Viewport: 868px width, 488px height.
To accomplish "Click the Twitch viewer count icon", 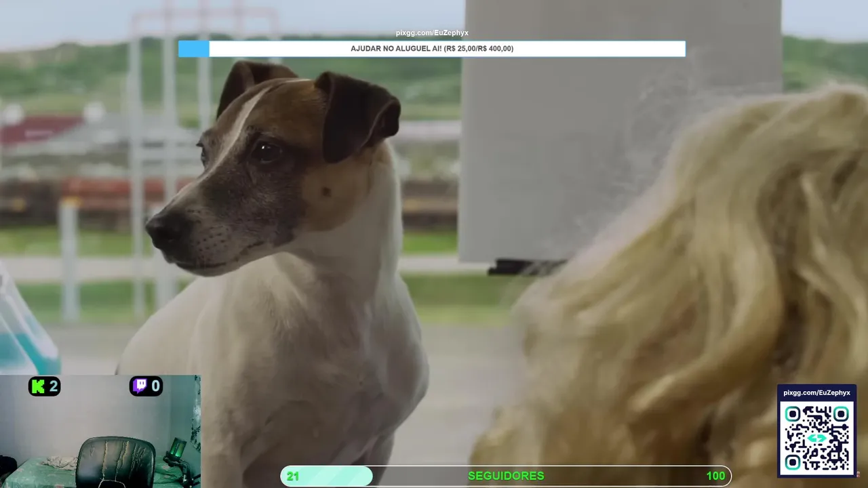I will 140,386.
